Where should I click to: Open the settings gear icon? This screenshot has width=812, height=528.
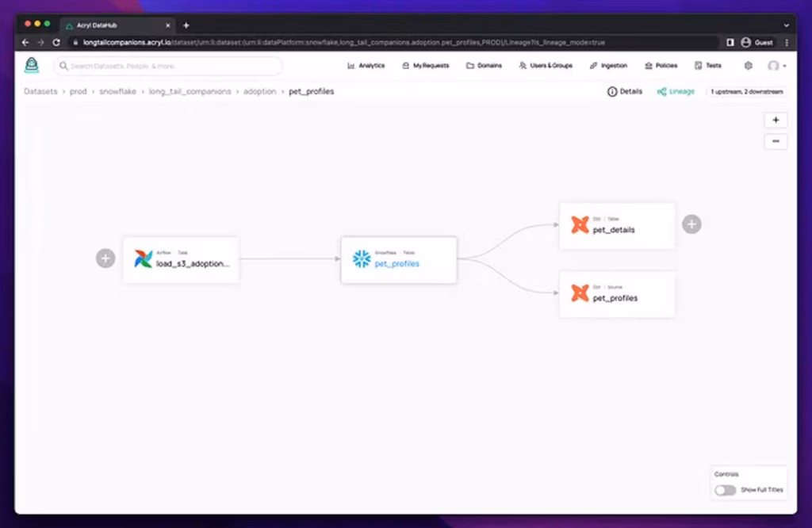[x=749, y=66]
